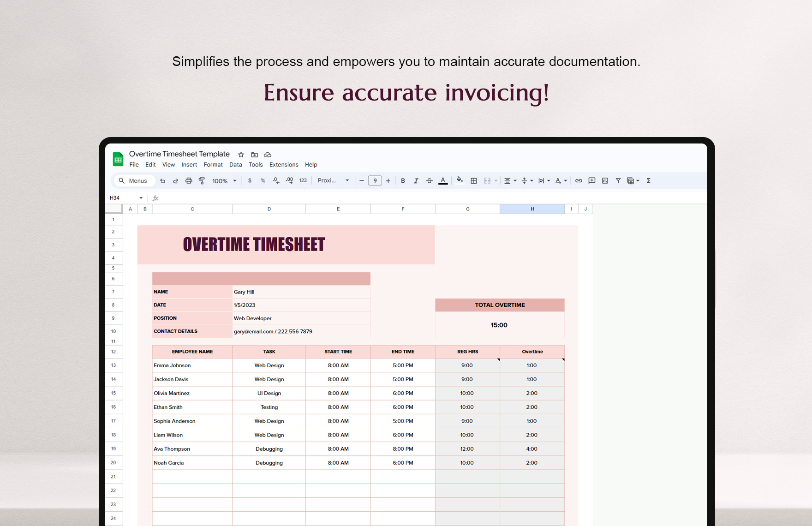Image resolution: width=812 pixels, height=526 pixels.
Task: Open the text color picker
Action: [442, 180]
